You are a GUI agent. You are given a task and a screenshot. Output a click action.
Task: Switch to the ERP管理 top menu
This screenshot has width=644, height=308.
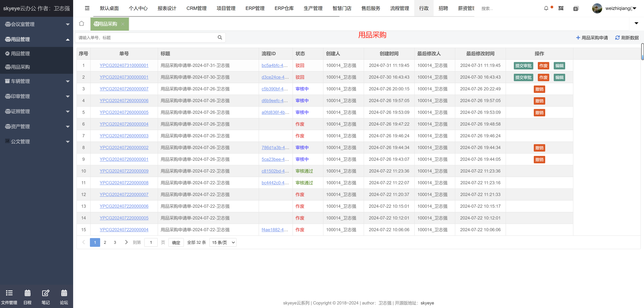coord(255,8)
